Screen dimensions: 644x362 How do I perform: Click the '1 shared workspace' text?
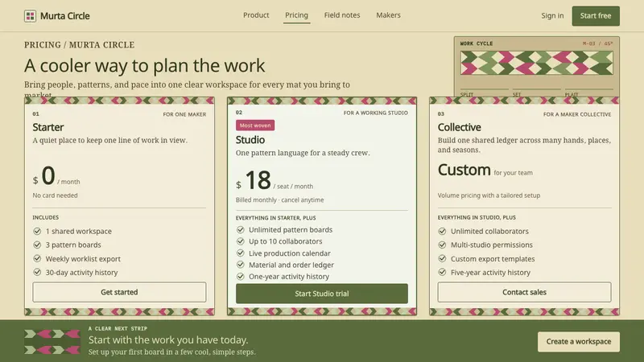(x=78, y=231)
